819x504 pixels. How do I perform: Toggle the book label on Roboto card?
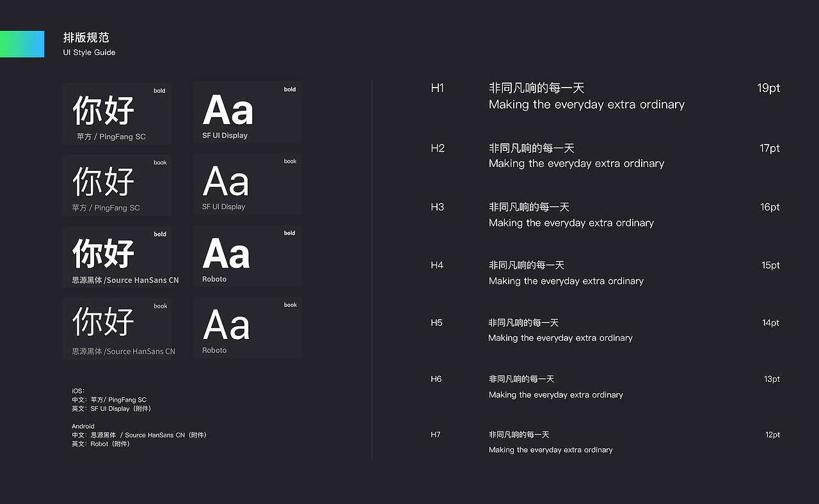click(290, 304)
